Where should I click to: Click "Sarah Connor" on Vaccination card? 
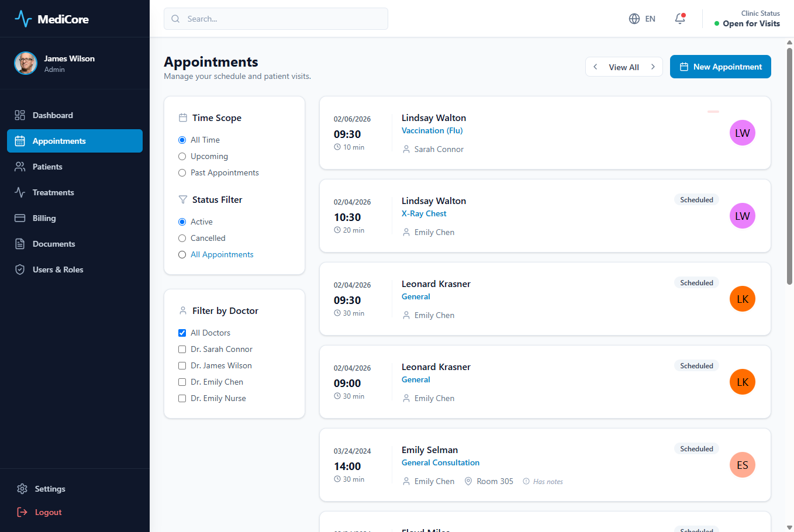tap(439, 149)
